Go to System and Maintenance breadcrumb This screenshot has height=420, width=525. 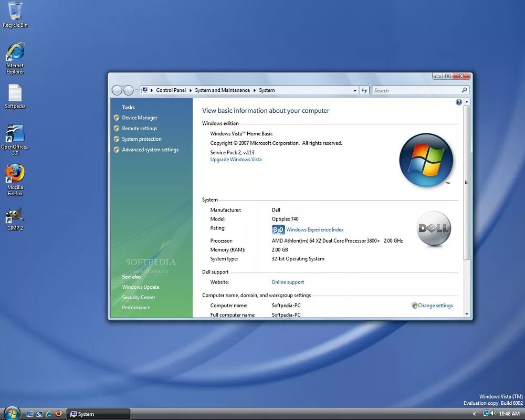[222, 90]
